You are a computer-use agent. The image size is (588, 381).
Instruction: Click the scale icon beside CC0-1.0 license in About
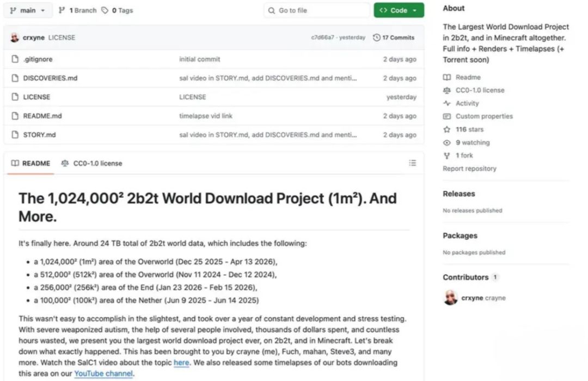[446, 90]
